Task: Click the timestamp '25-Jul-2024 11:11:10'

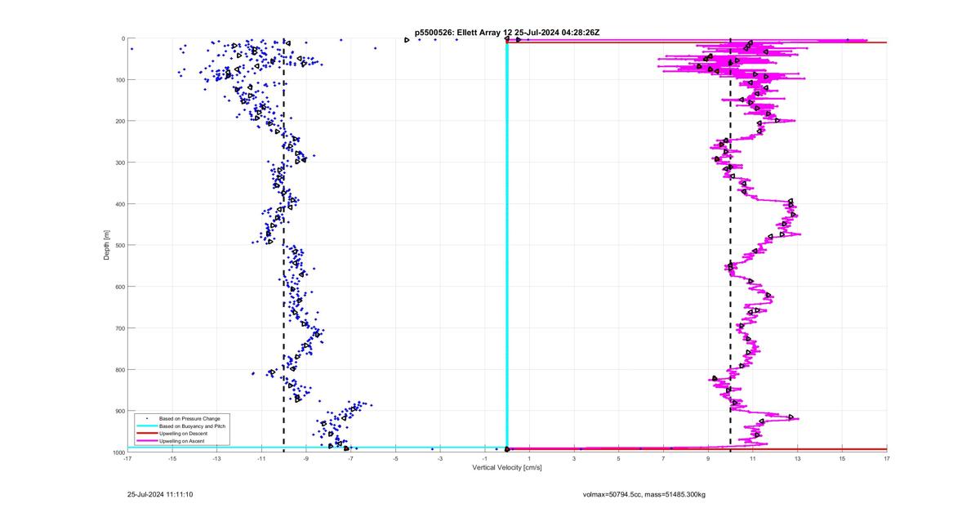Action: pos(160,494)
